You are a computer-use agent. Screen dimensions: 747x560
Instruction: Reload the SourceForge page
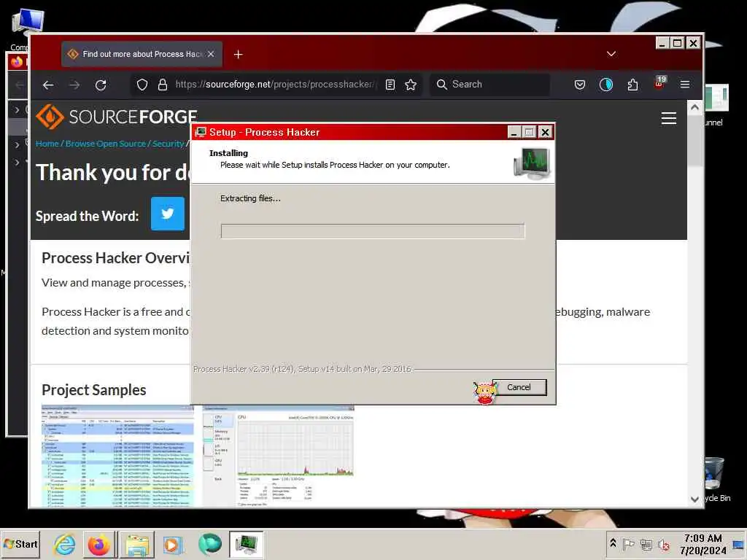(x=101, y=85)
